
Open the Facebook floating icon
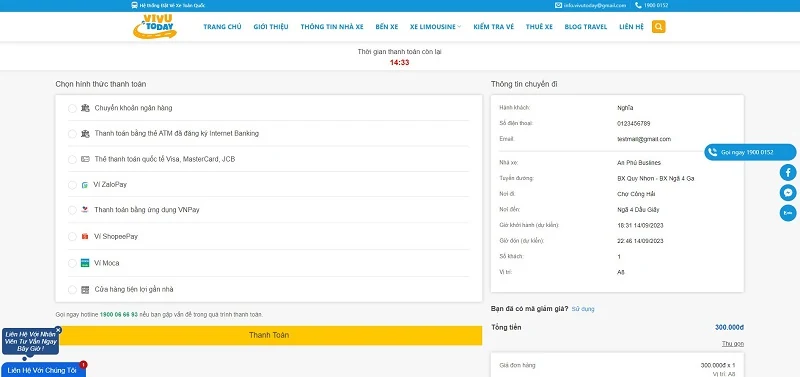click(x=788, y=172)
